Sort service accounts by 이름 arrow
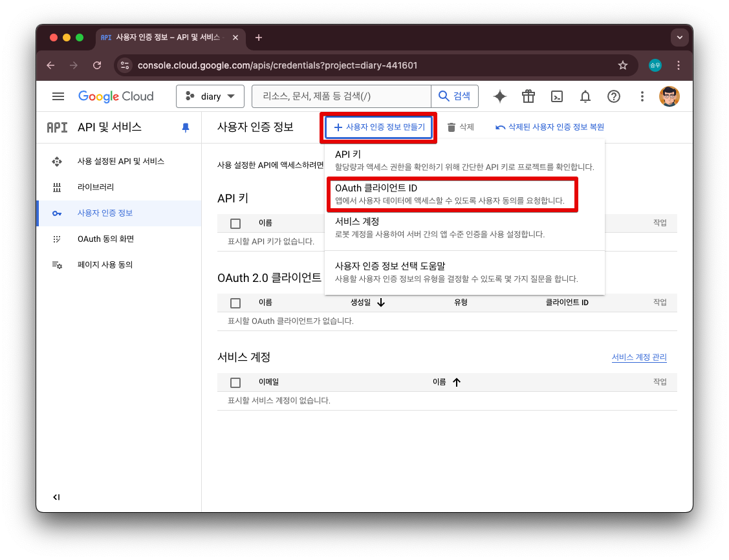This screenshot has height=560, width=729. 457,382
